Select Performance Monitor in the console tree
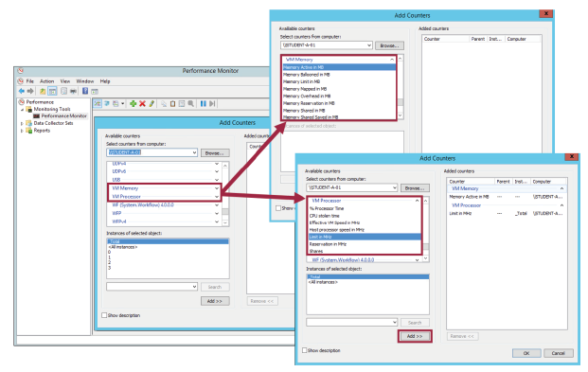Viewport: 588px width, 372px height. [63, 115]
